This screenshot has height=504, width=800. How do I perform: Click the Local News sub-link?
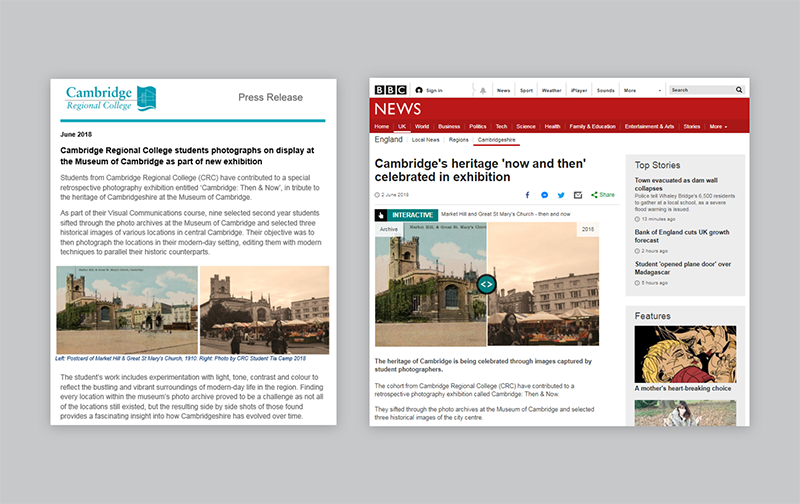point(426,140)
